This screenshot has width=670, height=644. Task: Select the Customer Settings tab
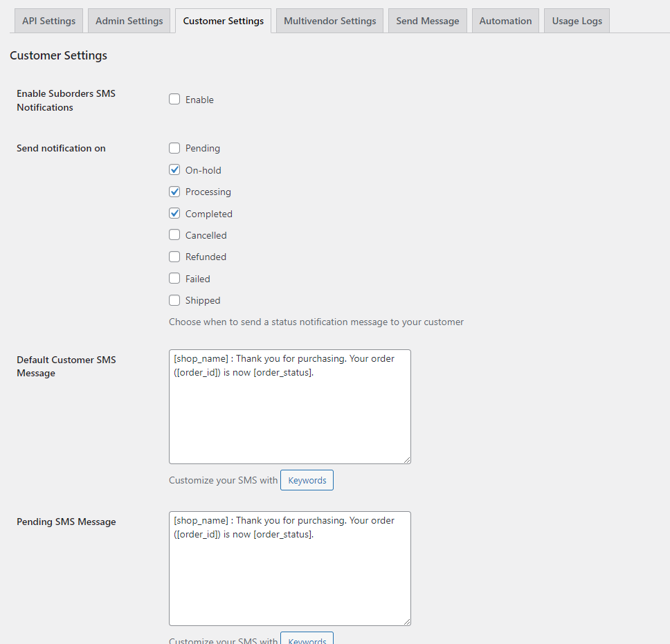(223, 21)
